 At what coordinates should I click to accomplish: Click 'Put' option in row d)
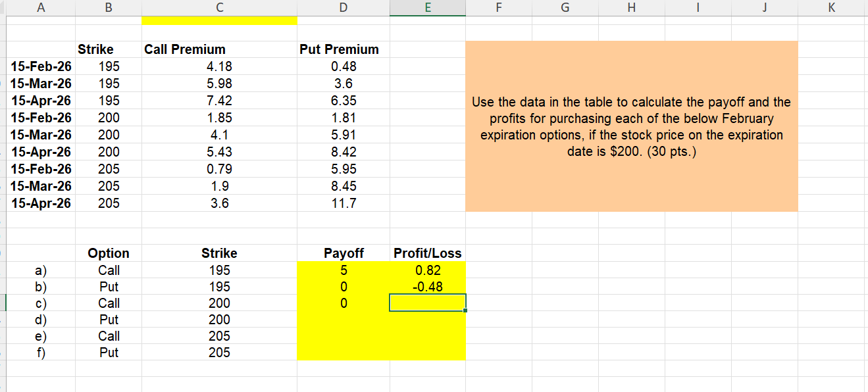click(x=109, y=319)
